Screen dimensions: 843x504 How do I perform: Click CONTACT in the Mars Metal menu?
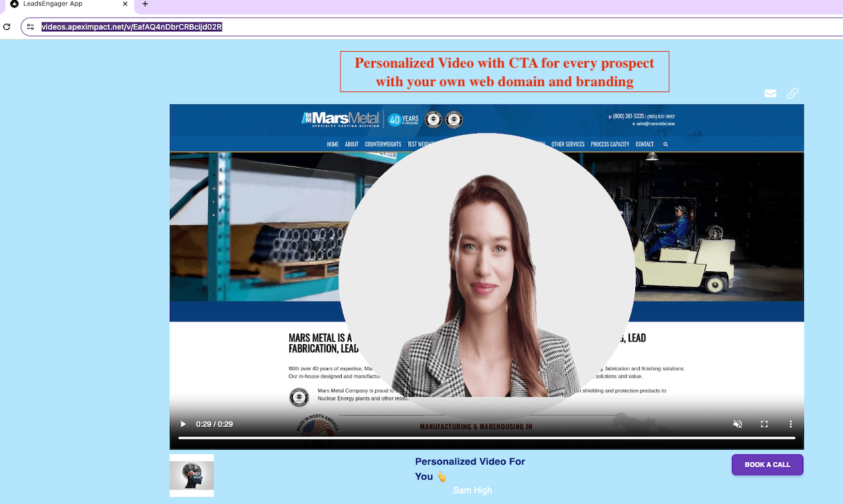pyautogui.click(x=645, y=145)
